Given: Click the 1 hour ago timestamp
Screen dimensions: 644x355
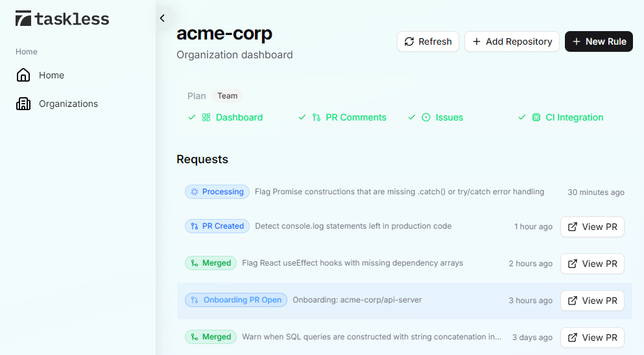Looking at the screenshot, I should pyautogui.click(x=533, y=227).
